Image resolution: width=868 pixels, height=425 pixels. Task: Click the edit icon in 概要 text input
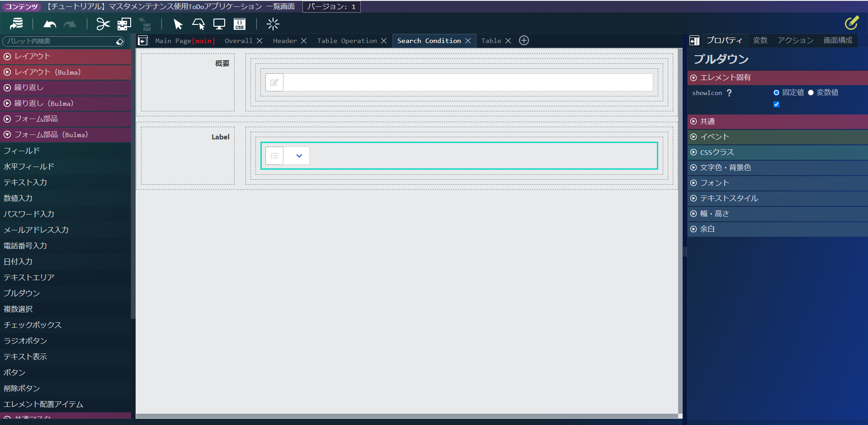tap(274, 82)
